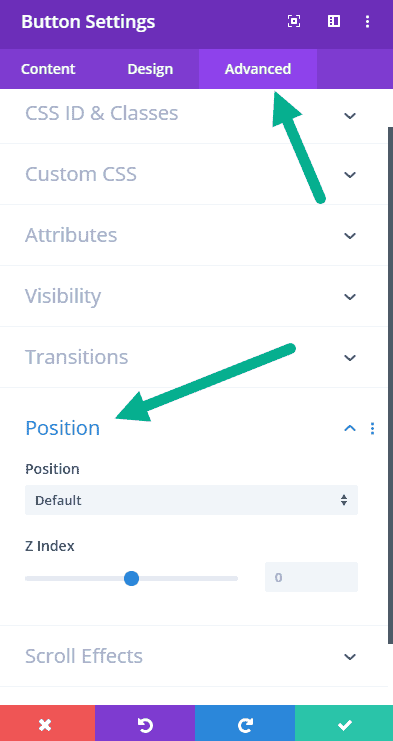Toggle the sidebar snap layout icon
Viewport: 393px width, 741px height.
click(x=334, y=21)
